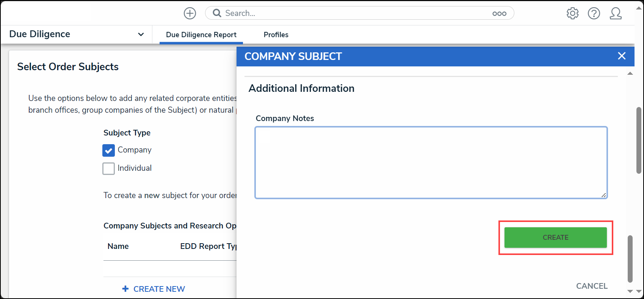This screenshot has height=299, width=644.
Task: Click the page scrollbar thumb at far right
Action: [639, 140]
